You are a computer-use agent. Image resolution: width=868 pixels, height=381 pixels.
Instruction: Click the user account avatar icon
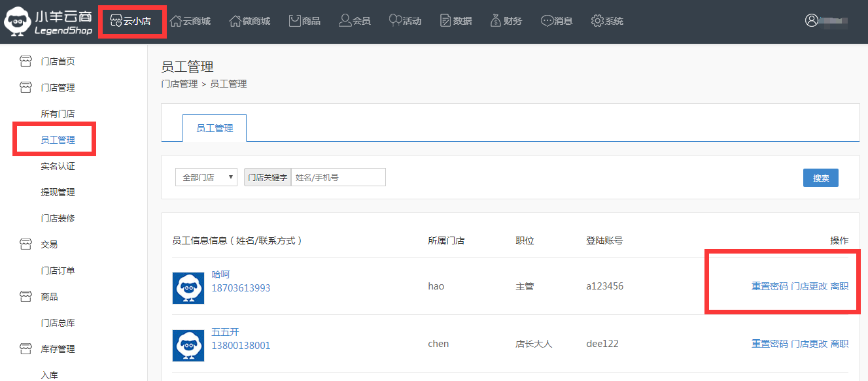(812, 20)
